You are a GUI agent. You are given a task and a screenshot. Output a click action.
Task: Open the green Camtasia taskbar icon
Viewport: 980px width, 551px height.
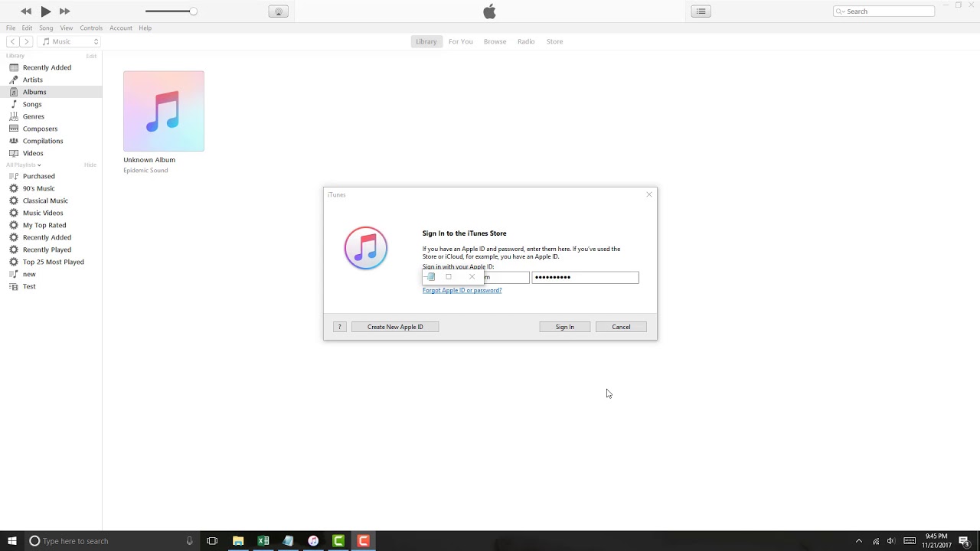pyautogui.click(x=338, y=541)
